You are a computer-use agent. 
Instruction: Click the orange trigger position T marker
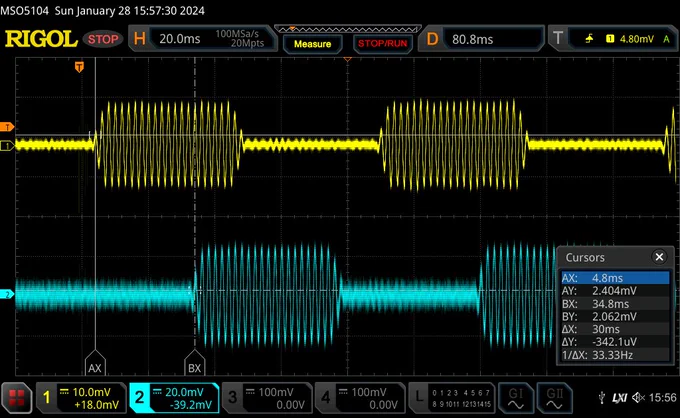point(79,67)
